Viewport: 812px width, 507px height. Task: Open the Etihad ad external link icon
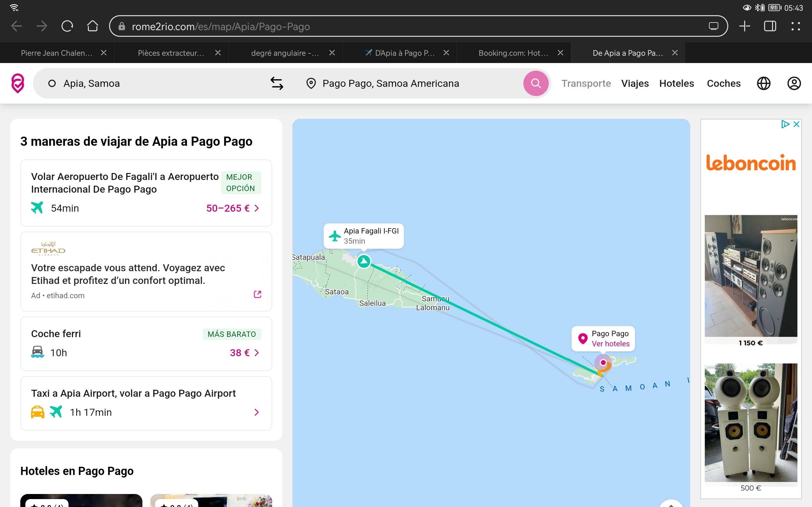257,294
